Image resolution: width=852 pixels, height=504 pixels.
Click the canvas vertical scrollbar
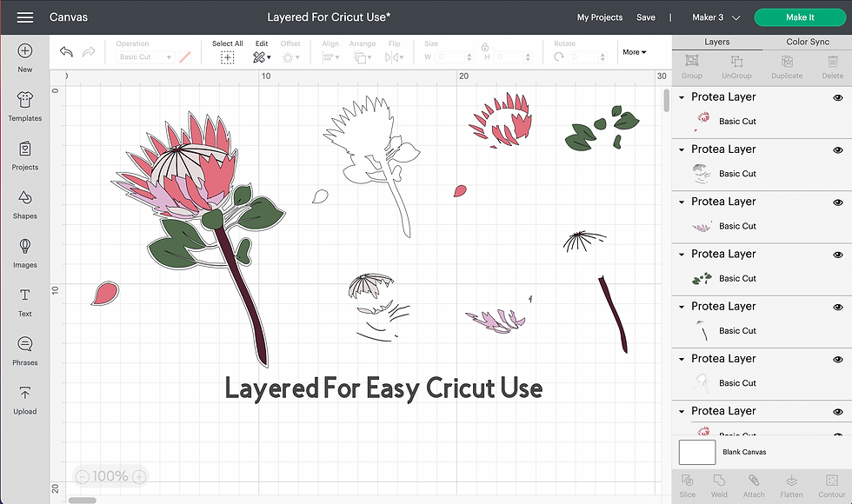click(x=666, y=101)
